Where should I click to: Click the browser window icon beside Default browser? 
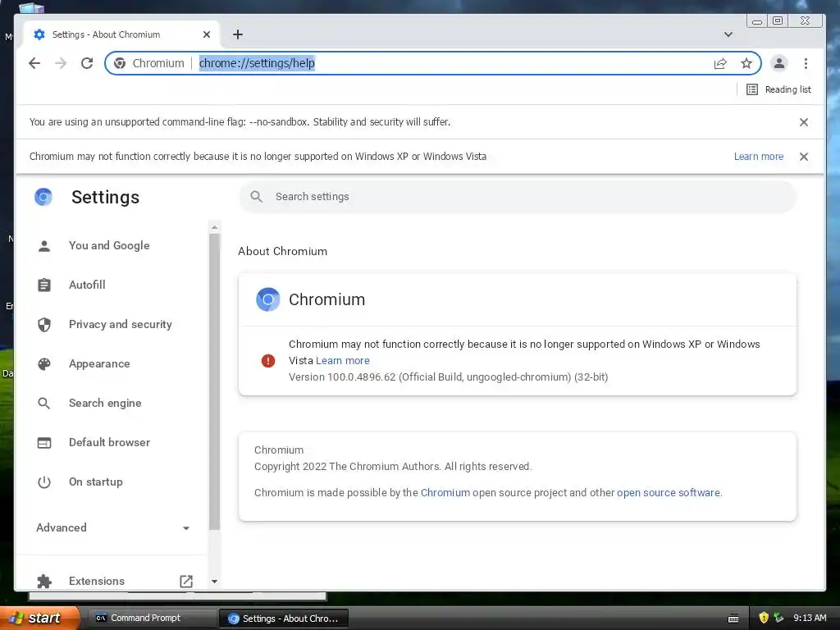(44, 442)
